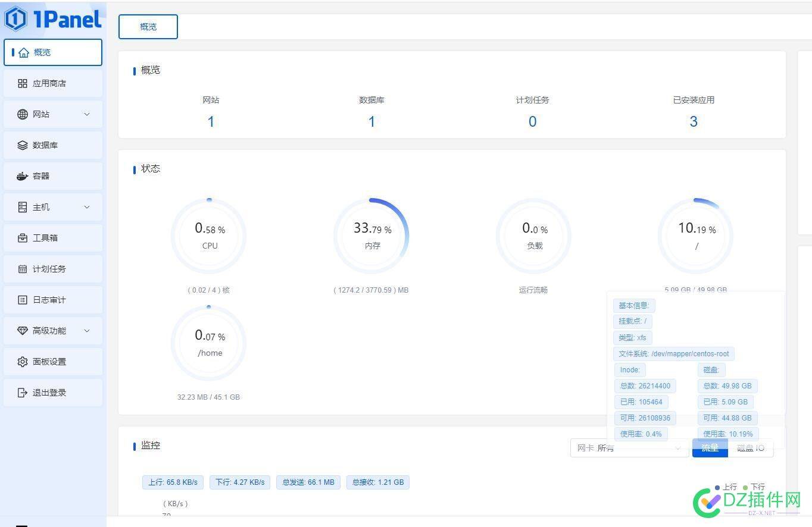Select the 概览 tab at top
The height and width of the screenshot is (527, 812).
148,27
